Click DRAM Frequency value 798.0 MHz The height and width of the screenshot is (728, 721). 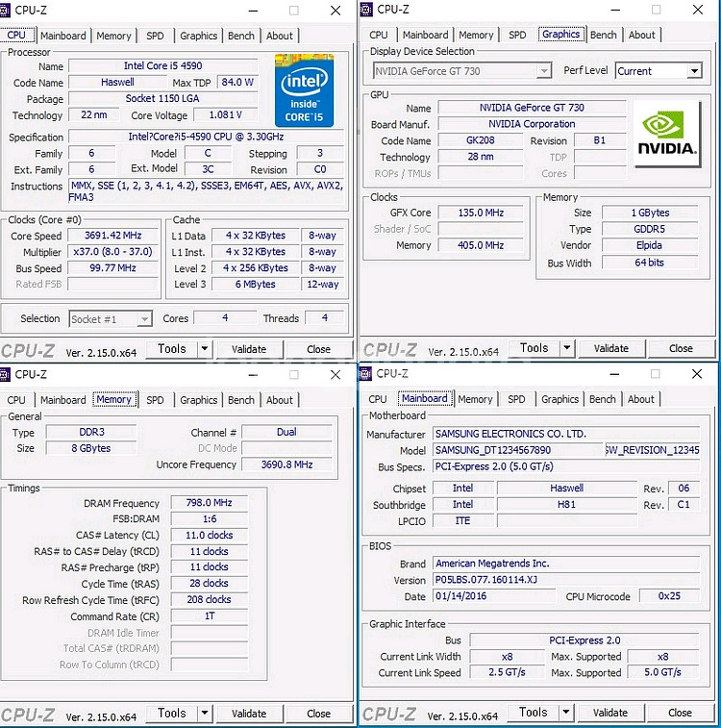(x=210, y=502)
